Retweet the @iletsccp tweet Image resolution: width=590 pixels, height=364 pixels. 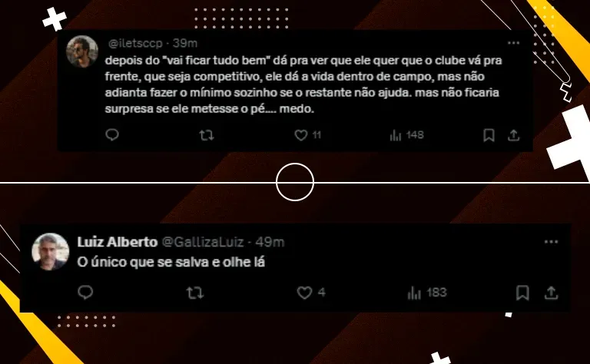click(206, 135)
